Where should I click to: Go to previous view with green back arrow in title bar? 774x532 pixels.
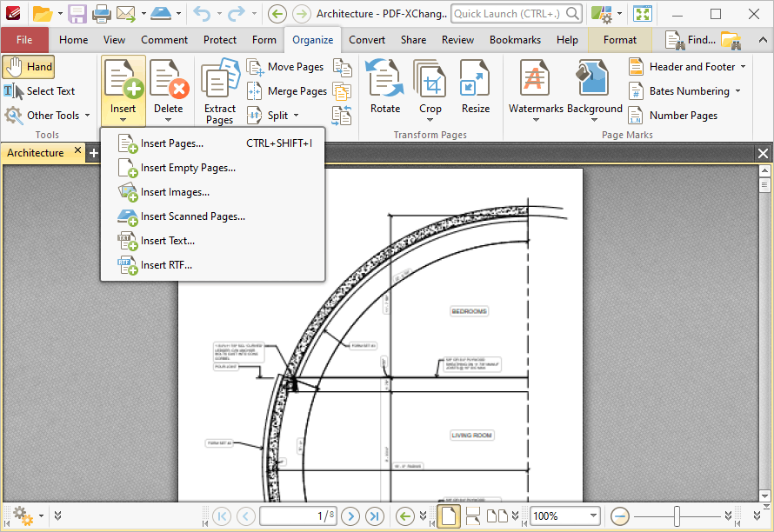click(277, 14)
